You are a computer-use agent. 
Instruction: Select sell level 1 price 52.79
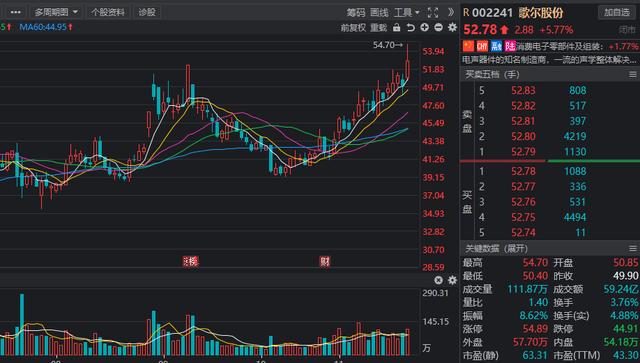(523, 152)
